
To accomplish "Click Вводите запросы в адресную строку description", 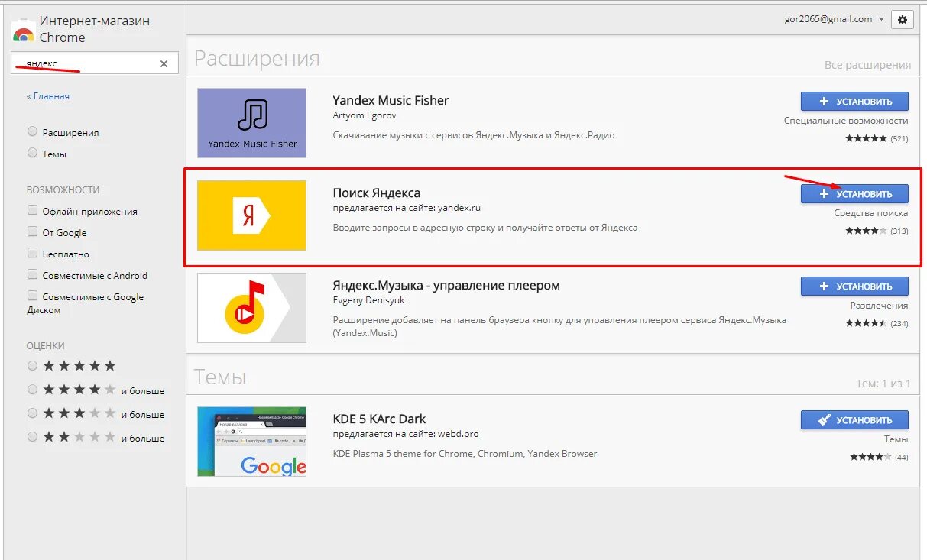I will point(485,228).
